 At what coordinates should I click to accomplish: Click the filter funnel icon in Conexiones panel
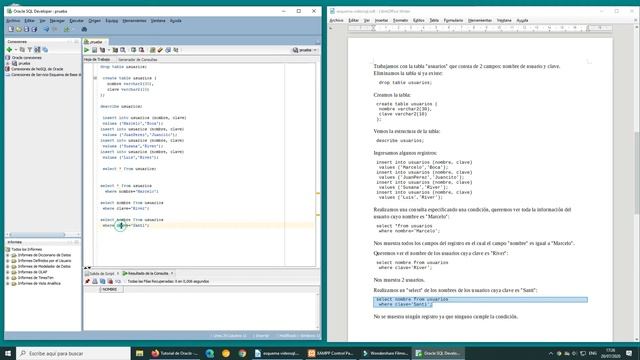[x=30, y=49]
